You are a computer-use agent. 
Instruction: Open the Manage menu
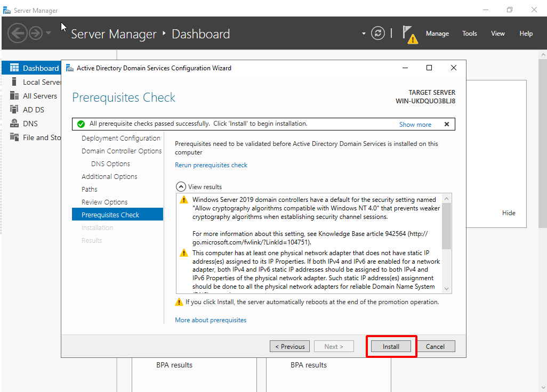(437, 34)
